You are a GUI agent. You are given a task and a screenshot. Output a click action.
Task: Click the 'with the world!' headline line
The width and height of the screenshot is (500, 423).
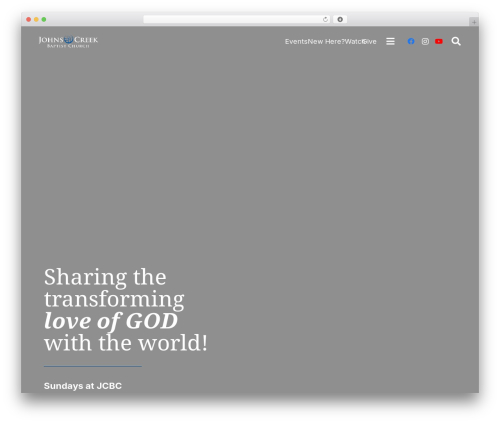click(x=126, y=343)
